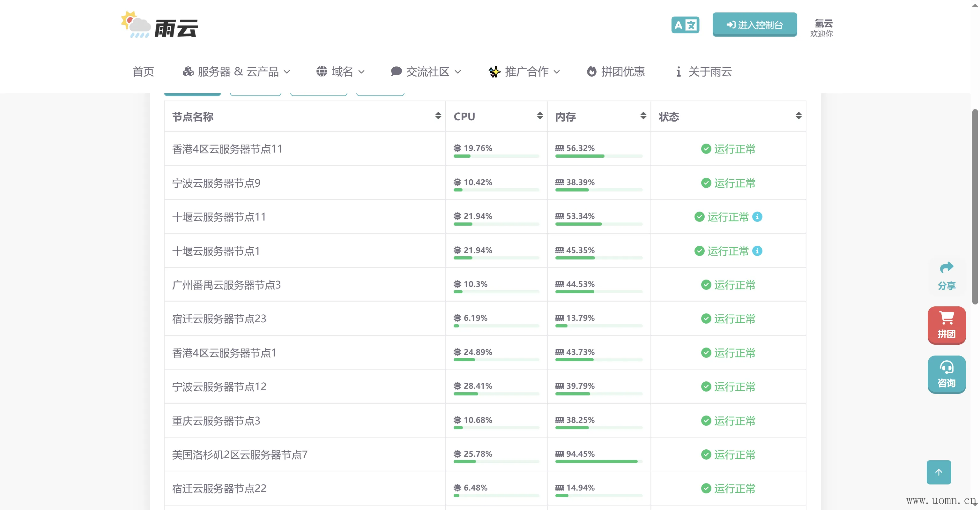980x510 pixels.
Task: Click memory usage bar of 美国洛杉矶2区云服务器节点7
Action: tap(598, 461)
